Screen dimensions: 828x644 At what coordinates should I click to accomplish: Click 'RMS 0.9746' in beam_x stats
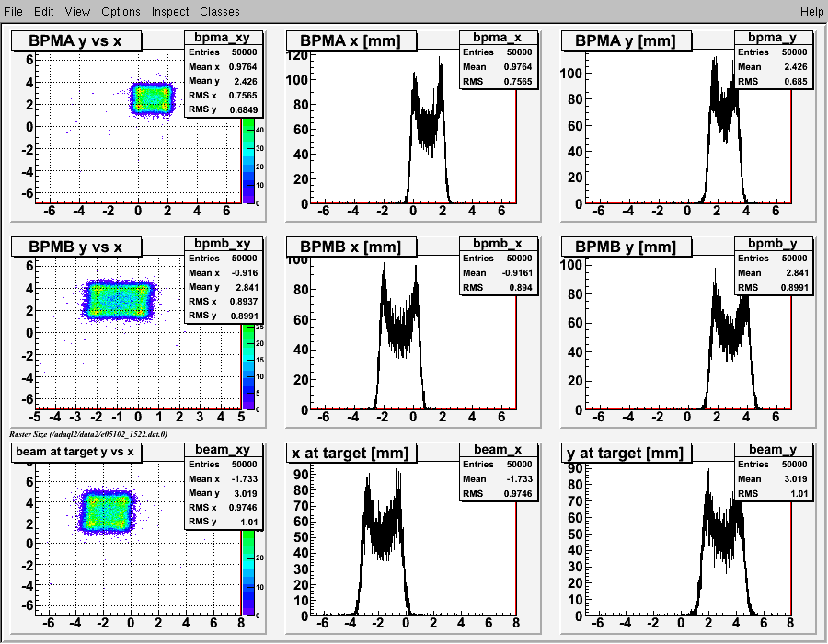point(498,493)
